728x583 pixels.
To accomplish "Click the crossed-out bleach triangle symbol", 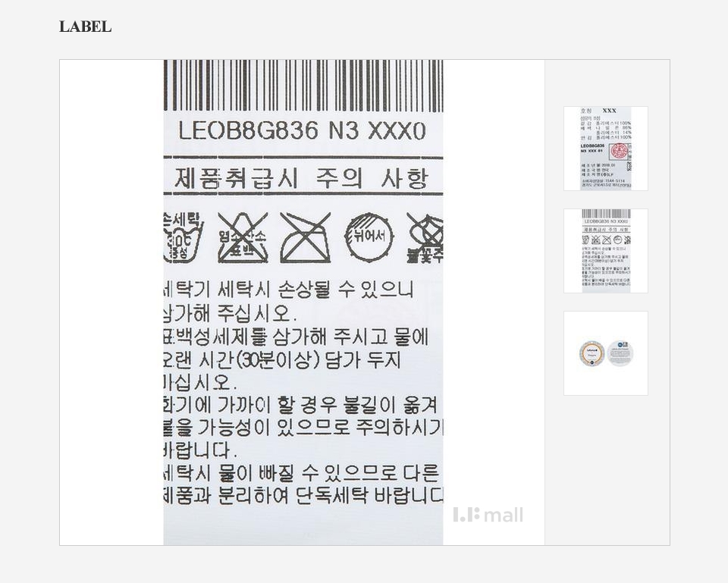I will (x=243, y=237).
